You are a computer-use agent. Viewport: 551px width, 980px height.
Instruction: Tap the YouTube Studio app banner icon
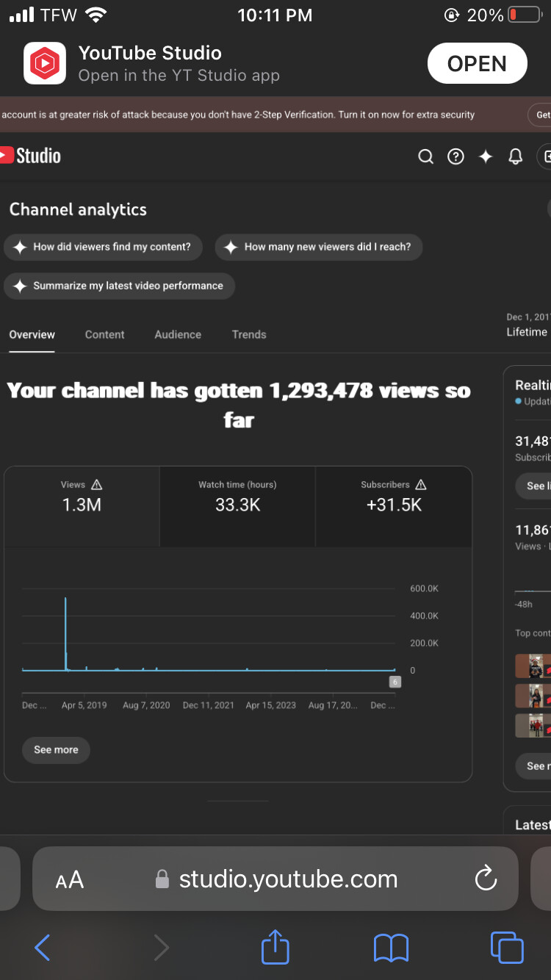point(45,64)
